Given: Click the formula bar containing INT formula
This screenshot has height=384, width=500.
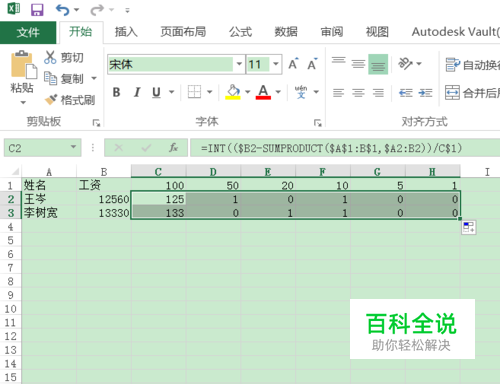Looking at the screenshot, I should tap(345, 148).
